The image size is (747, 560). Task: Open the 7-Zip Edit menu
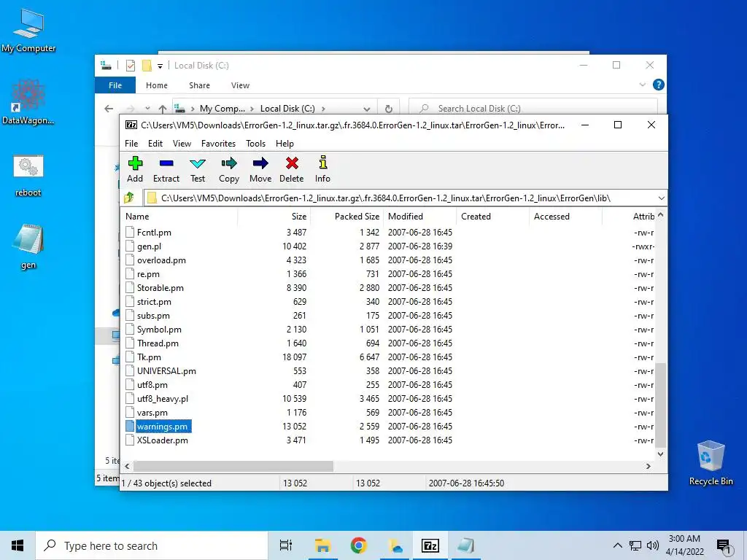[x=155, y=144]
